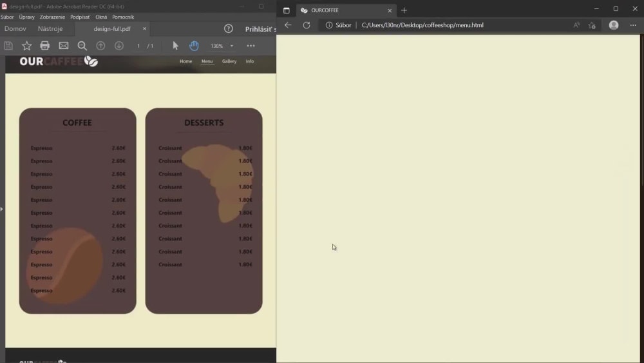Viewport: 644px width, 363px height.
Task: Switch to the Domov tab
Action: (15, 28)
